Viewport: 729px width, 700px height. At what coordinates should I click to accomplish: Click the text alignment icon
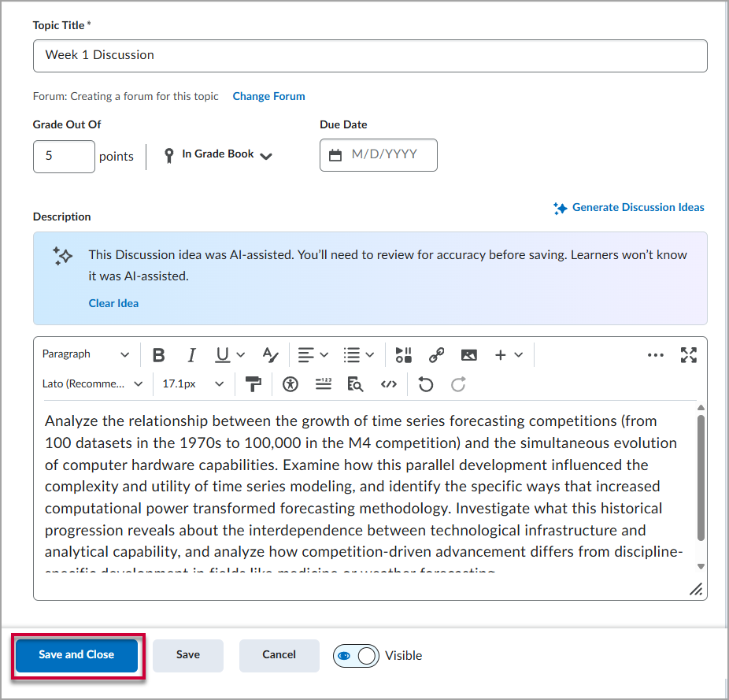pos(306,355)
